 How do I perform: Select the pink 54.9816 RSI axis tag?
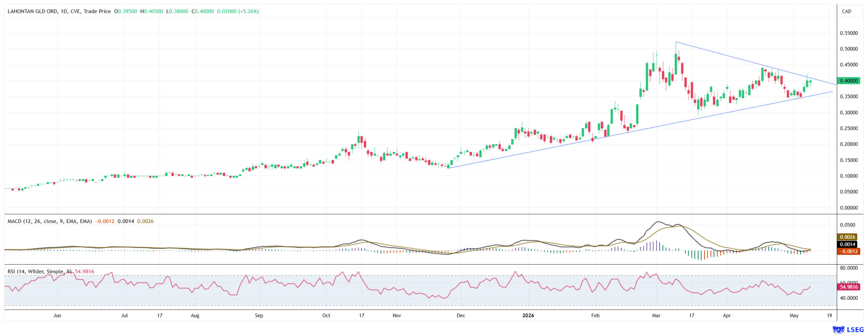pos(848,287)
